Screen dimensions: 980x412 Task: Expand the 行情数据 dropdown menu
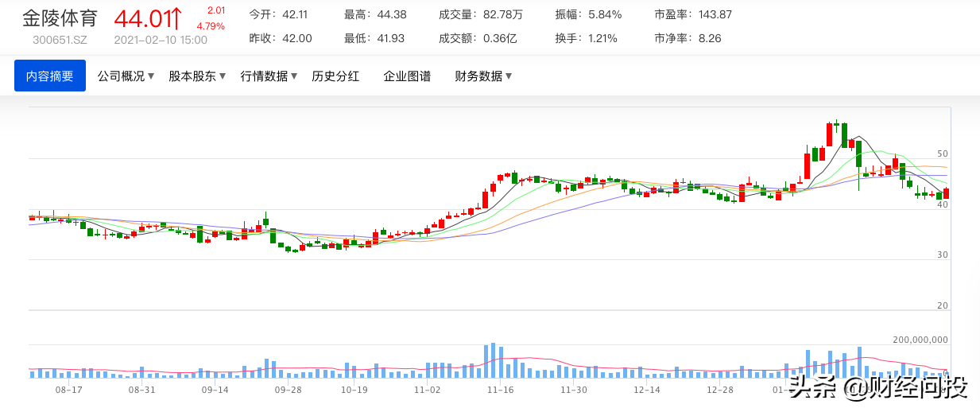[x=269, y=76]
